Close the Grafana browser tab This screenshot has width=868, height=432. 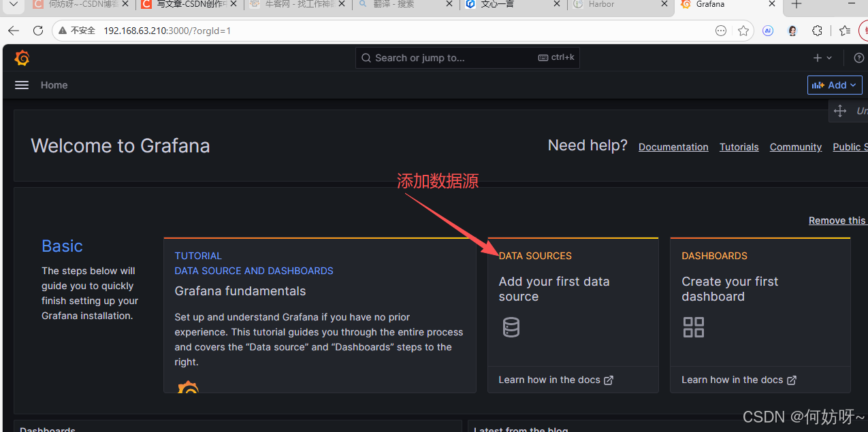(x=772, y=4)
